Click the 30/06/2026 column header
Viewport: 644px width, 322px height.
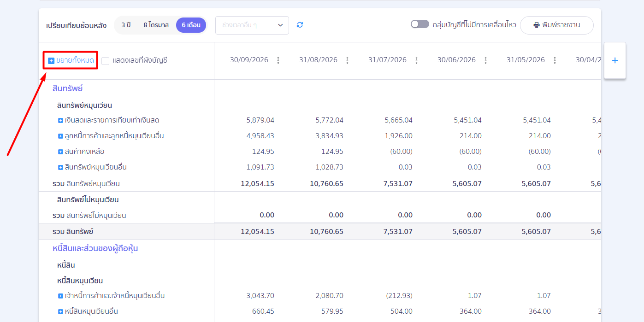456,60
